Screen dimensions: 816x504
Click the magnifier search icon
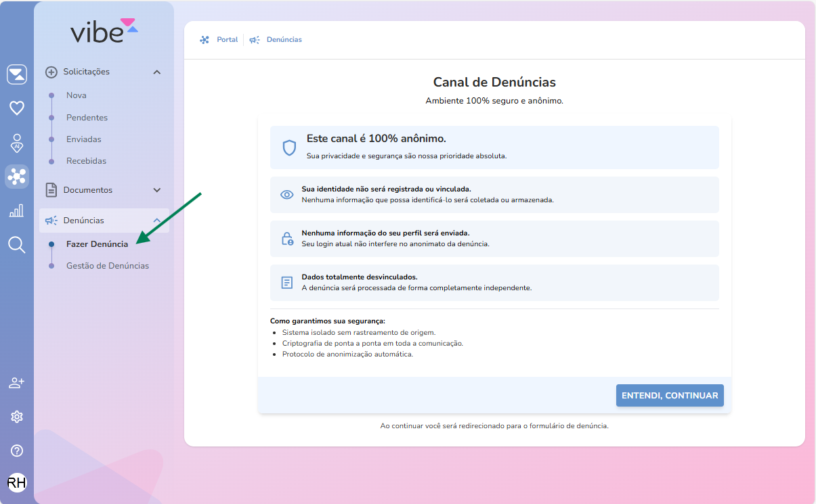tap(17, 245)
